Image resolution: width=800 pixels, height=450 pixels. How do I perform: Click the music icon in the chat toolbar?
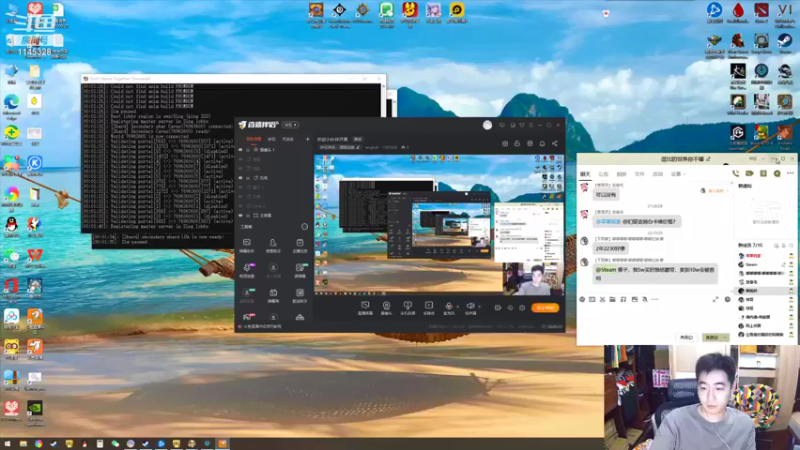623,299
